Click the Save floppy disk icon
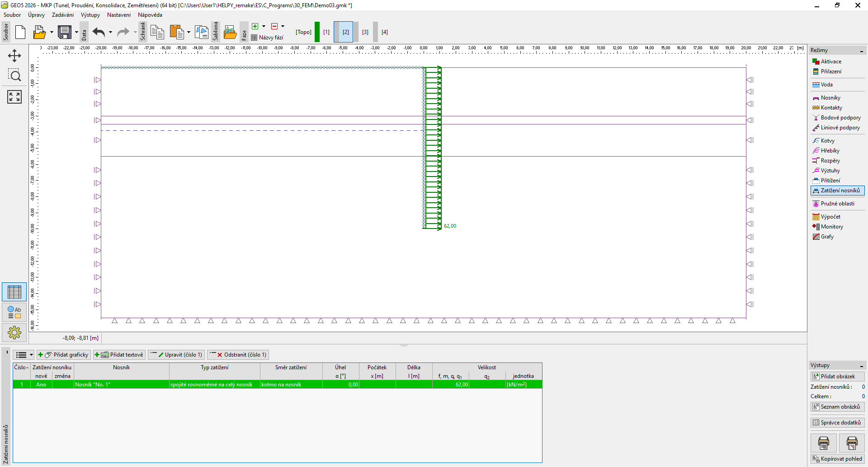The height and width of the screenshot is (467, 868). [65, 32]
